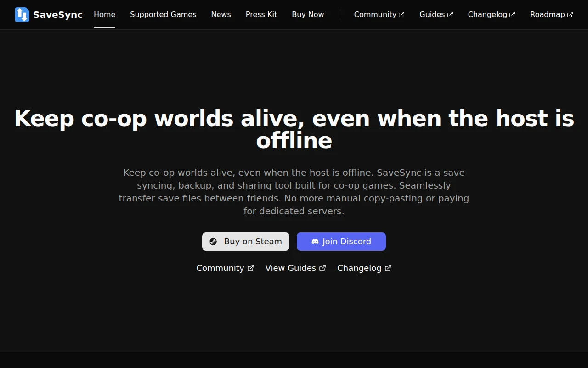Click external-link icon beside navbar Guides
The image size is (588, 368).
[450, 15]
